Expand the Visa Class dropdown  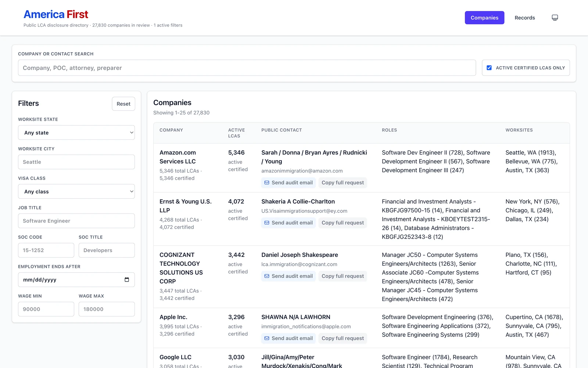pos(76,191)
